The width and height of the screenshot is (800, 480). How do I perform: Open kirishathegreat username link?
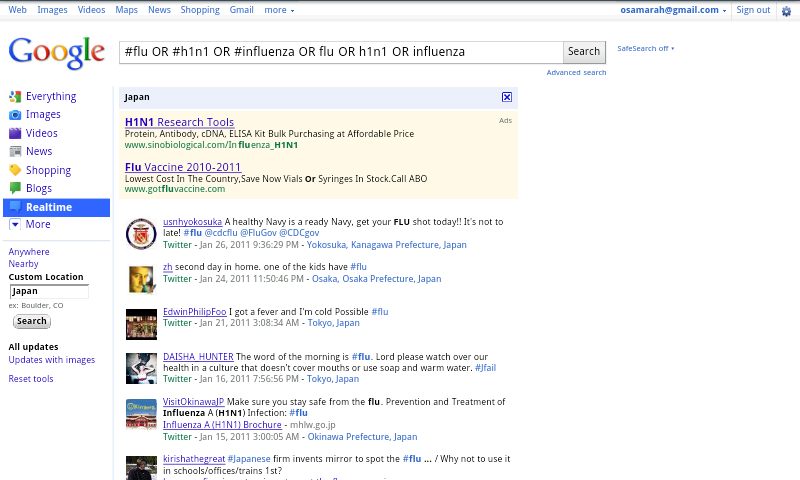pos(194,459)
